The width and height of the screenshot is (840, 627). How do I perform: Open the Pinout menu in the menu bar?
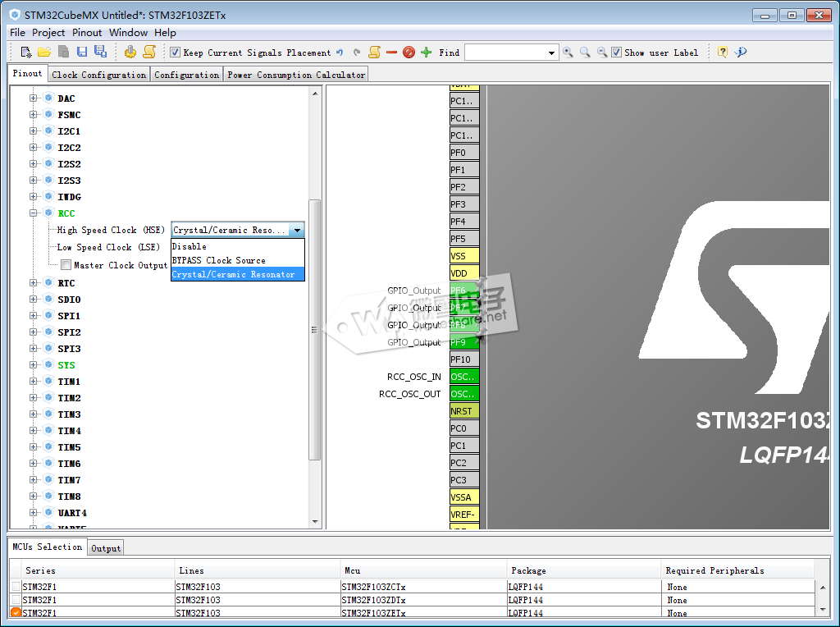coord(87,33)
